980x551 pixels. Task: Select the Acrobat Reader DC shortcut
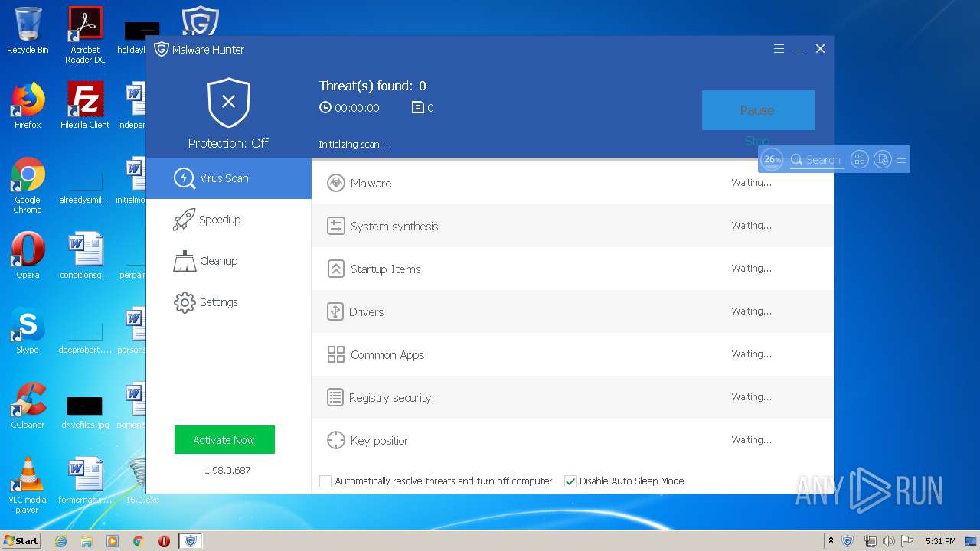pyautogui.click(x=85, y=35)
